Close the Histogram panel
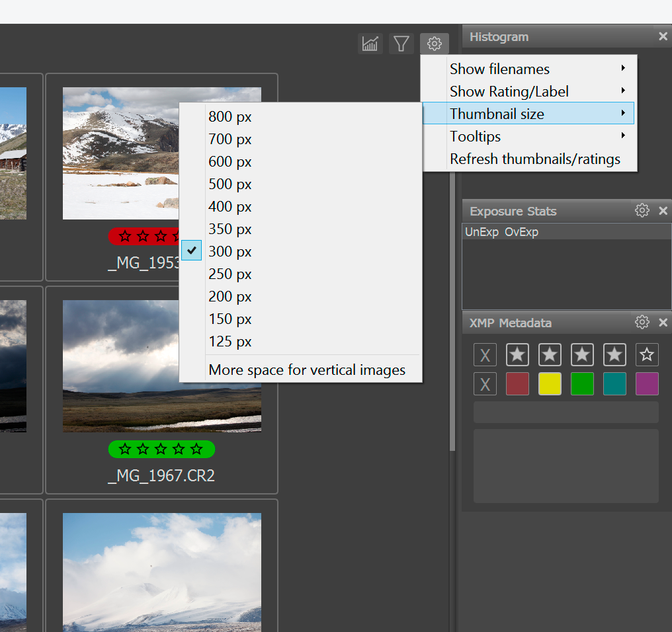The width and height of the screenshot is (672, 632). click(x=663, y=37)
